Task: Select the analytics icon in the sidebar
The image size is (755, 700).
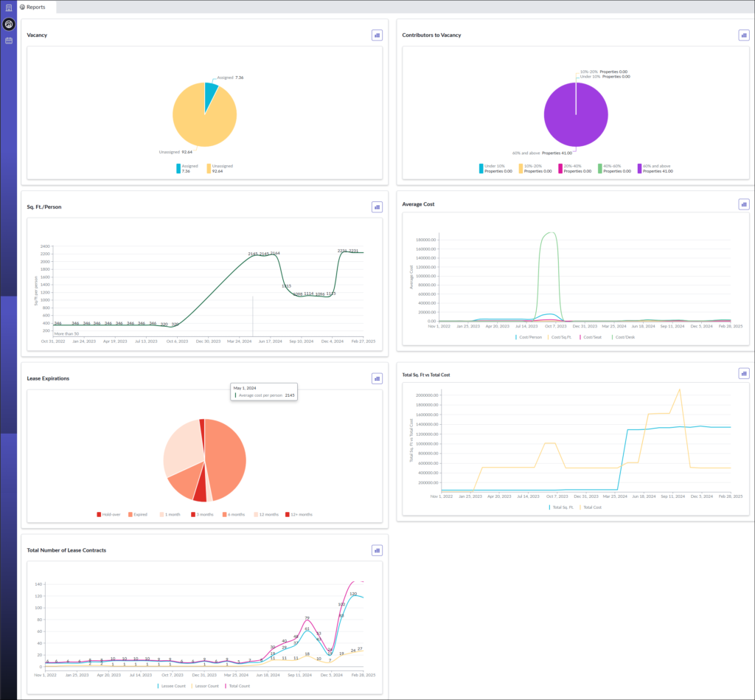Action: pyautogui.click(x=8, y=24)
